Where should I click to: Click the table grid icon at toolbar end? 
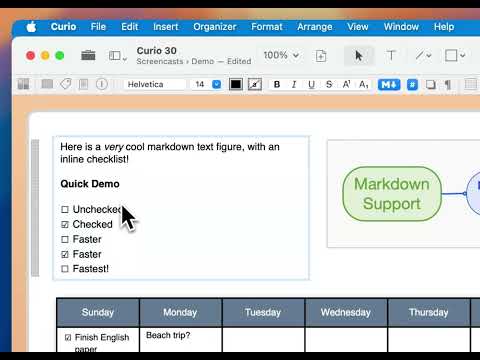tap(471, 84)
